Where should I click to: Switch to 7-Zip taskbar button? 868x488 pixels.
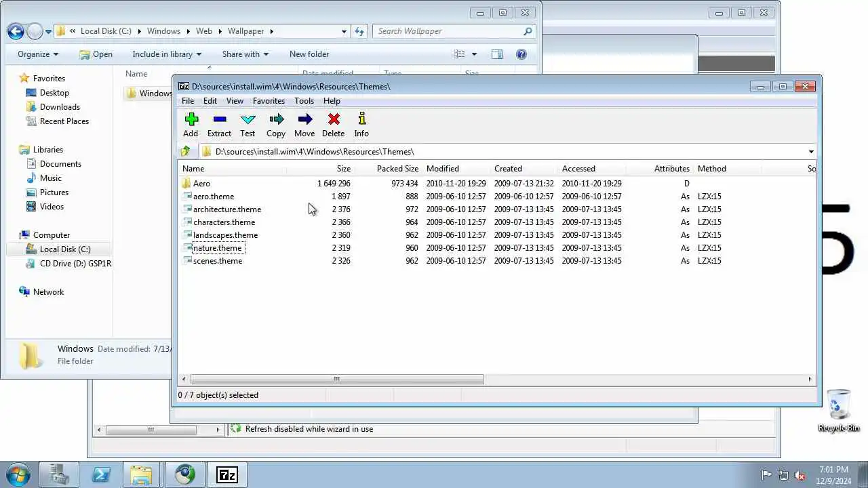[x=227, y=475]
